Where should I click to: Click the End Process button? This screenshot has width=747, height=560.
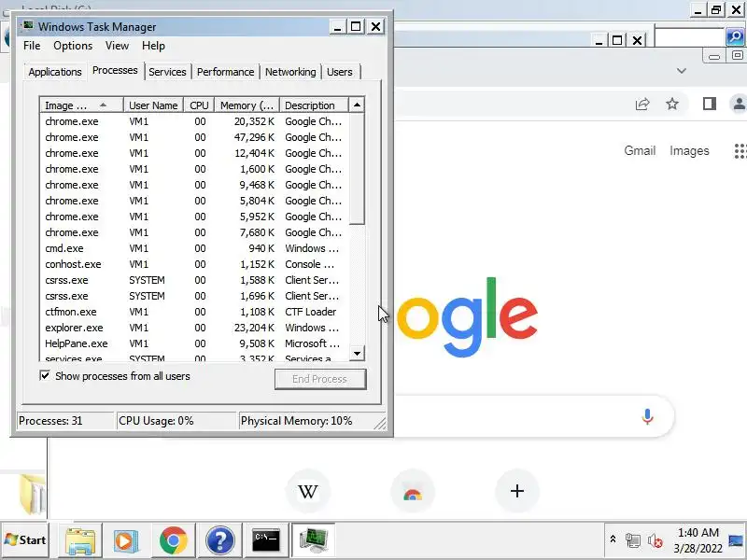[x=320, y=379]
